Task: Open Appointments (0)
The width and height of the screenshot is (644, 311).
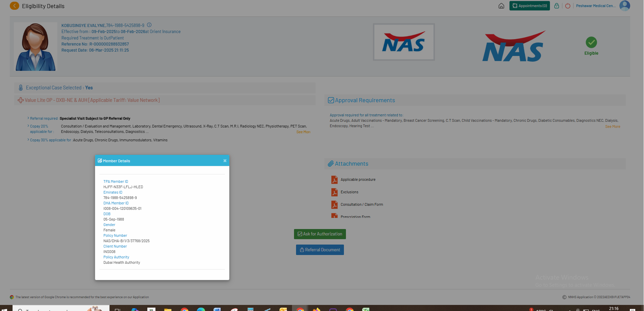Action: pos(530,6)
